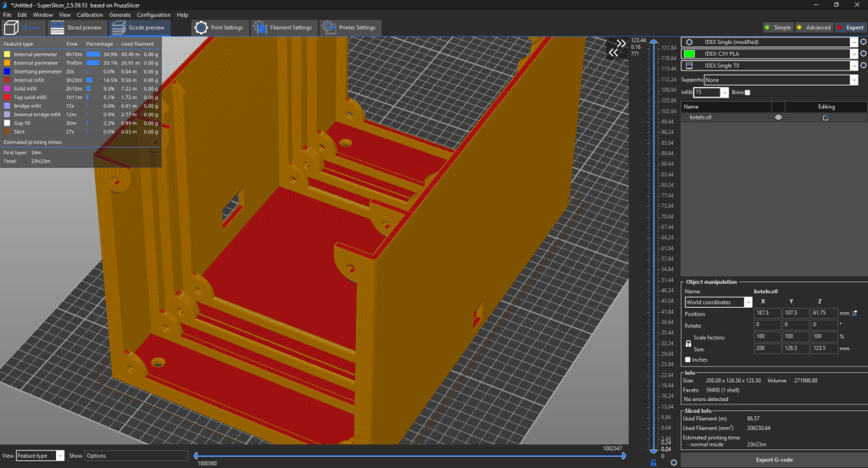Image resolution: width=868 pixels, height=468 pixels.
Task: Open the World coordinates dropdown
Action: coord(718,302)
